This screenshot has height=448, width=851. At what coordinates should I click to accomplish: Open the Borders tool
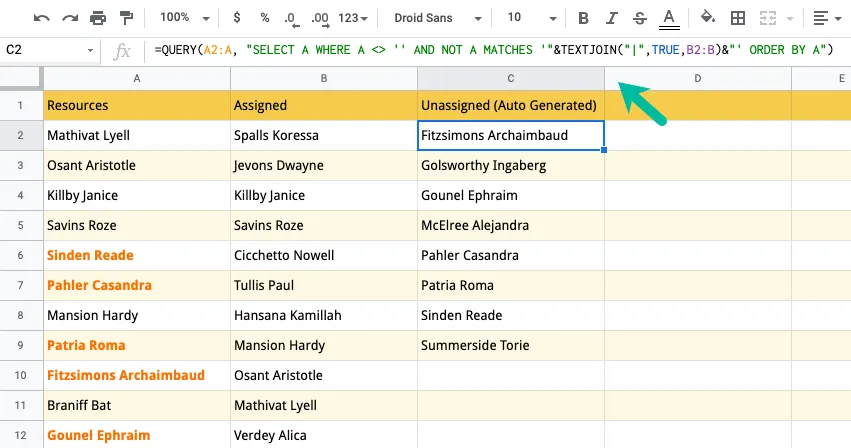738,18
